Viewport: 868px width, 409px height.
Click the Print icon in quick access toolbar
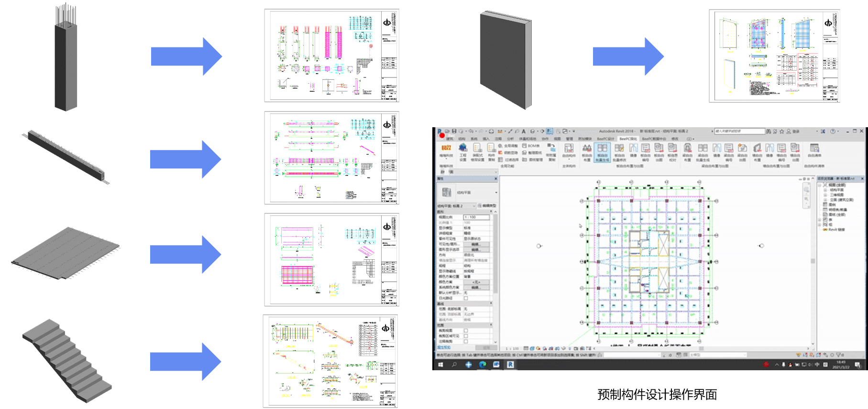pos(491,132)
